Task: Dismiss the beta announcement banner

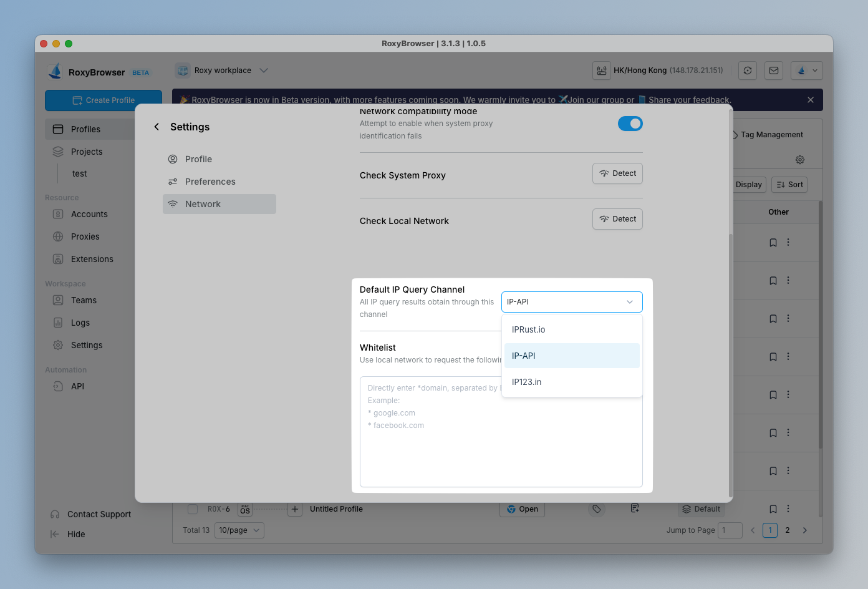Action: (811, 100)
